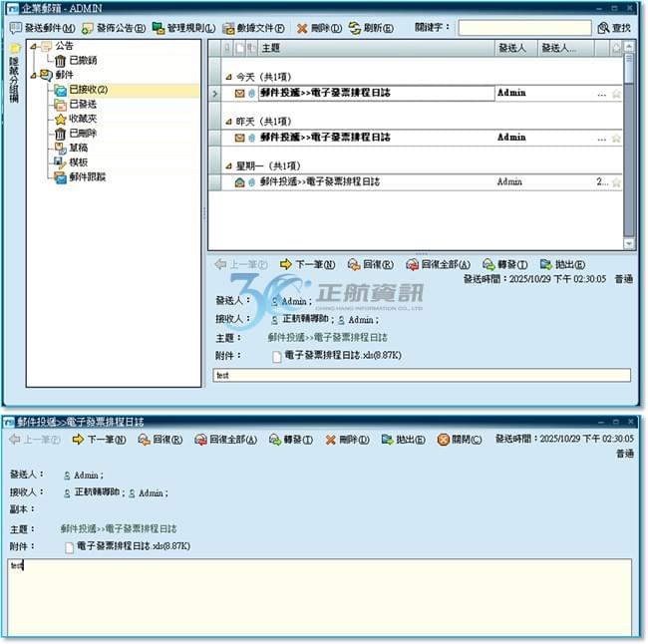Viewport: 648px width, 644px height.
Task: Click 下一筆 (Next) in message window
Action: (99, 440)
